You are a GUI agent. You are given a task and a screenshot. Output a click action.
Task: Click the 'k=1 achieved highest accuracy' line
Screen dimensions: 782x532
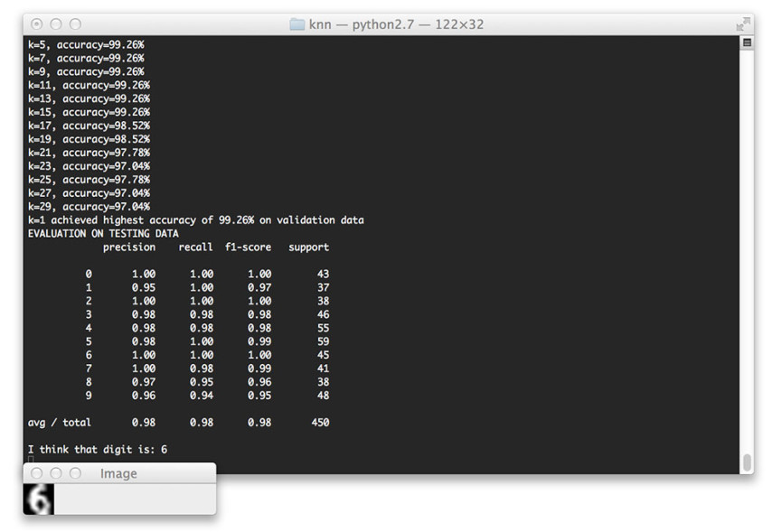(x=195, y=219)
